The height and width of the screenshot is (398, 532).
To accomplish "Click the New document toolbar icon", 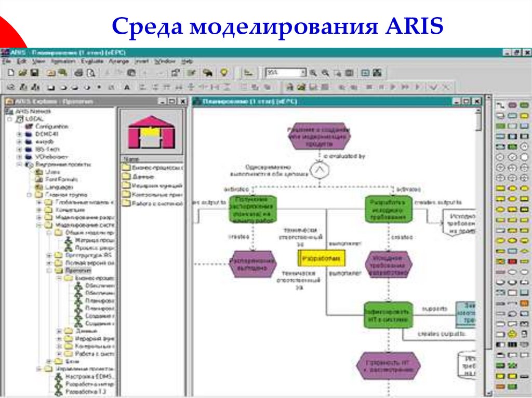I will point(11,73).
